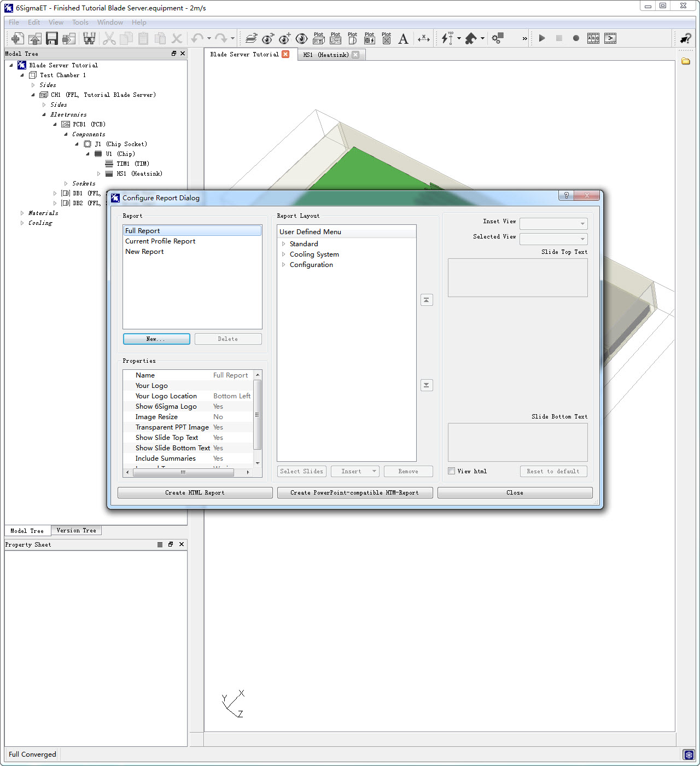Click the Save floppy disk icon
This screenshot has height=766, width=700.
coord(52,38)
